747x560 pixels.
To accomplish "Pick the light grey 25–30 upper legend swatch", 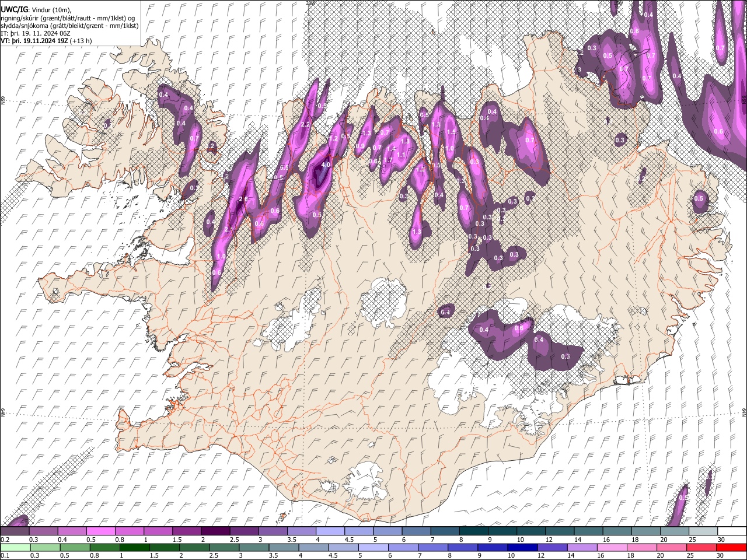I will point(704,531).
